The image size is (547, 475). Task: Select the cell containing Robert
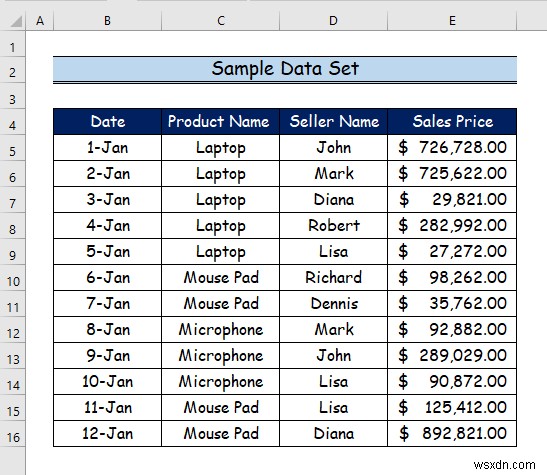coord(334,226)
